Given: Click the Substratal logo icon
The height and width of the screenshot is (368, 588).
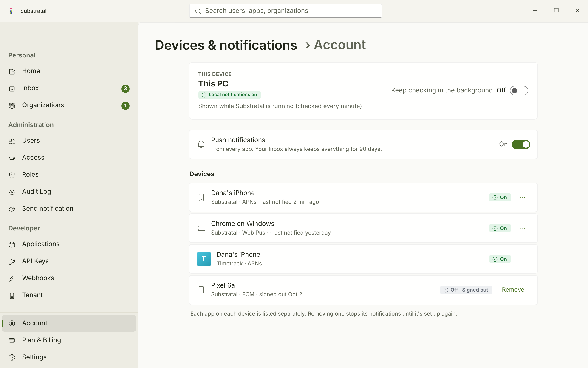Looking at the screenshot, I should click(11, 11).
